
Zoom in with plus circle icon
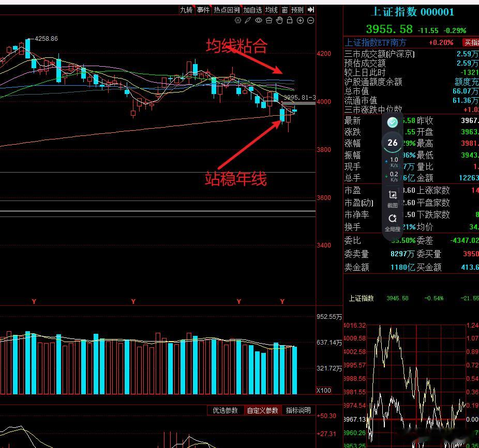click(x=301, y=21)
